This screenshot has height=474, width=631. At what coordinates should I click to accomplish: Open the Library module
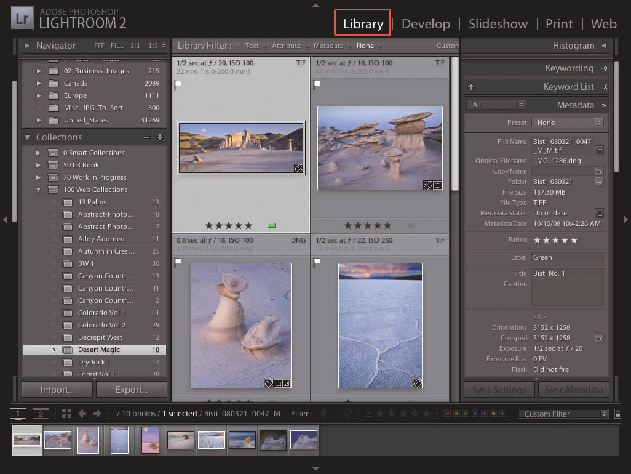(x=363, y=24)
